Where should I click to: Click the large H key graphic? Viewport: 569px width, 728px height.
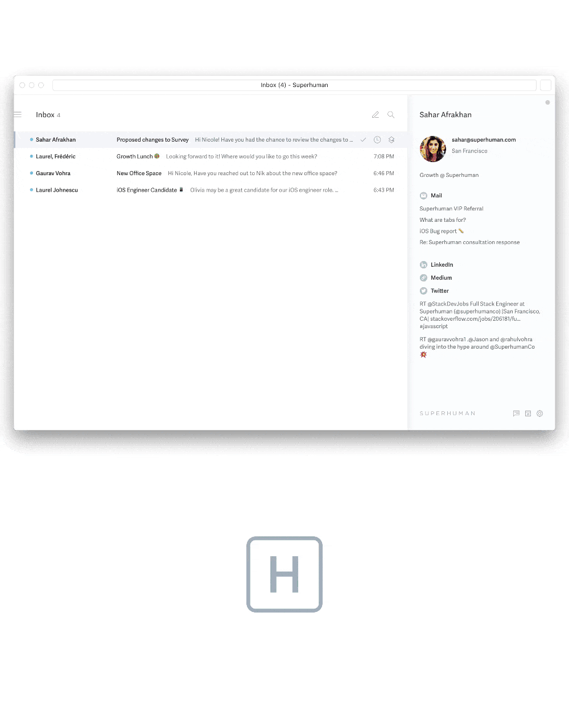point(284,574)
